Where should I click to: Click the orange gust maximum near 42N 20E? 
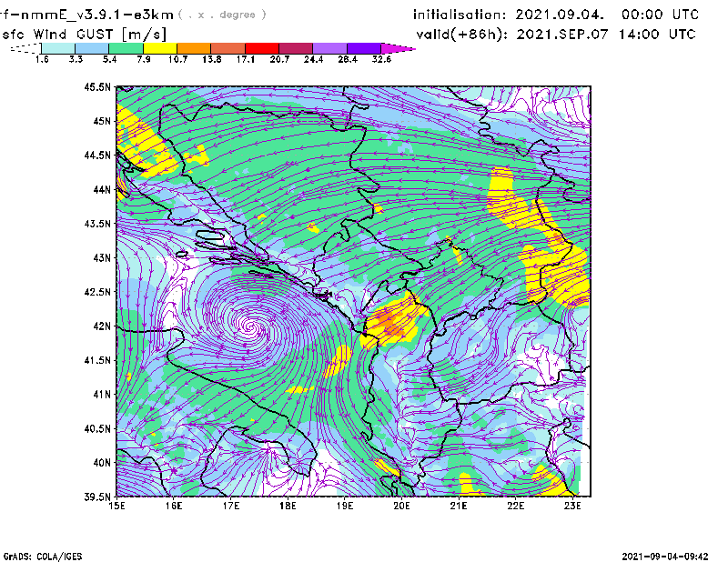click(389, 323)
